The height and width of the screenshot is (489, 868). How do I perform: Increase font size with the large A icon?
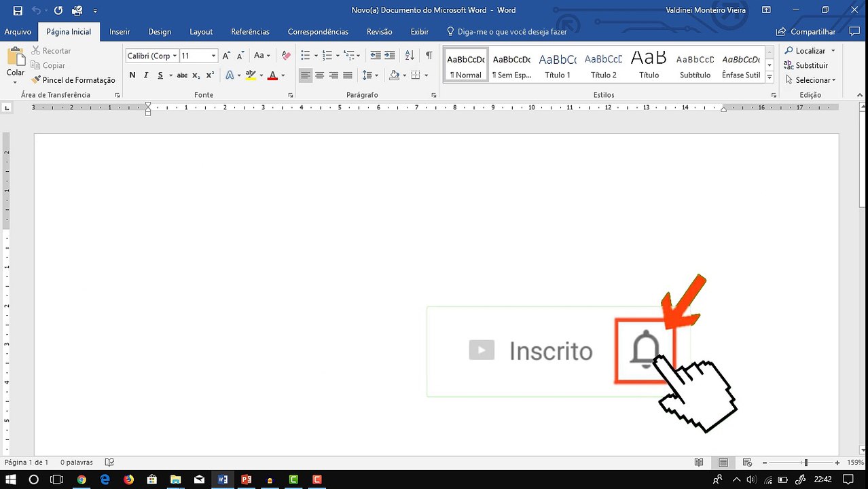(226, 56)
